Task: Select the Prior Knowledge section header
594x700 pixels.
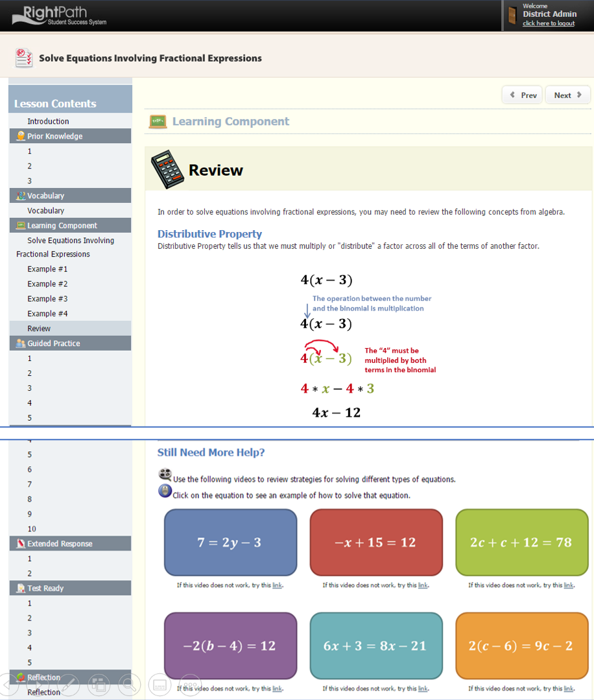Action: 70,136
